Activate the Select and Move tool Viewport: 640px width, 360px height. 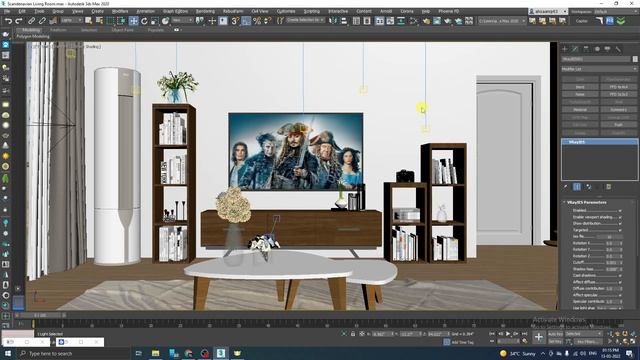(133, 20)
